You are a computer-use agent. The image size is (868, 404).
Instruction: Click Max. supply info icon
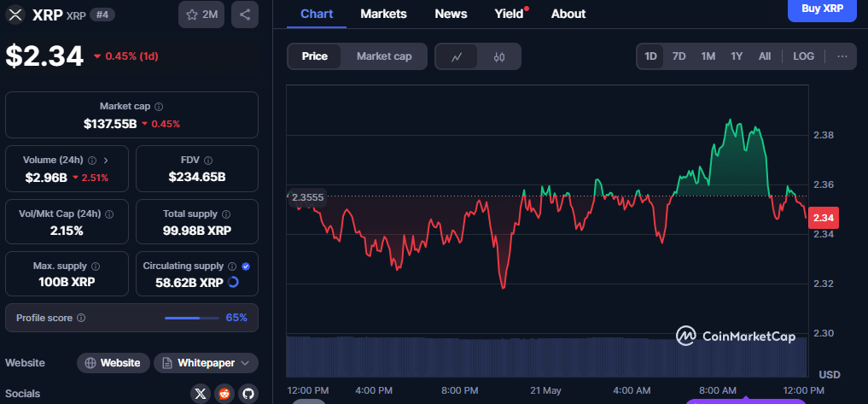coord(96,266)
